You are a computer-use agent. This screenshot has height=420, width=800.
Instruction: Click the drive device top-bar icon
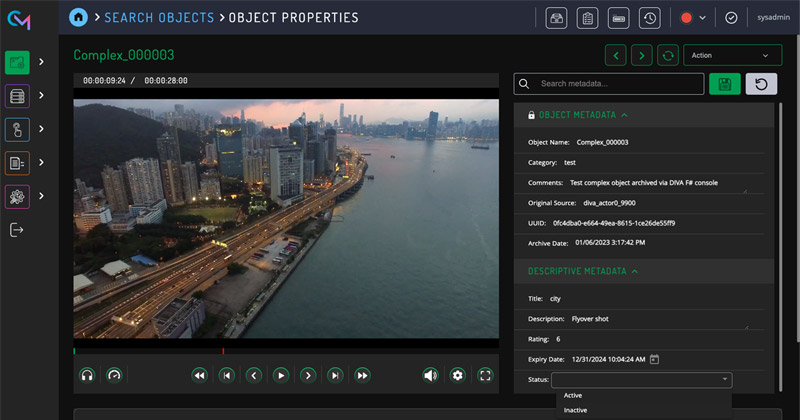click(618, 18)
